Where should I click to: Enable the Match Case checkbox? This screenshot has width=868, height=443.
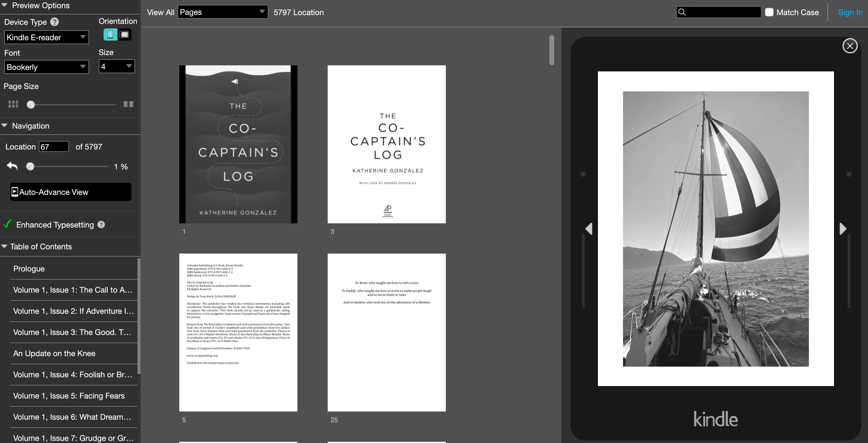click(769, 12)
